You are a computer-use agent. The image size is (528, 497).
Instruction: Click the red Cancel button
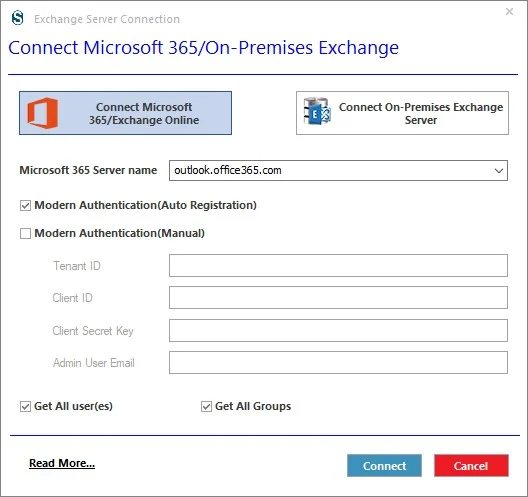pyautogui.click(x=471, y=466)
